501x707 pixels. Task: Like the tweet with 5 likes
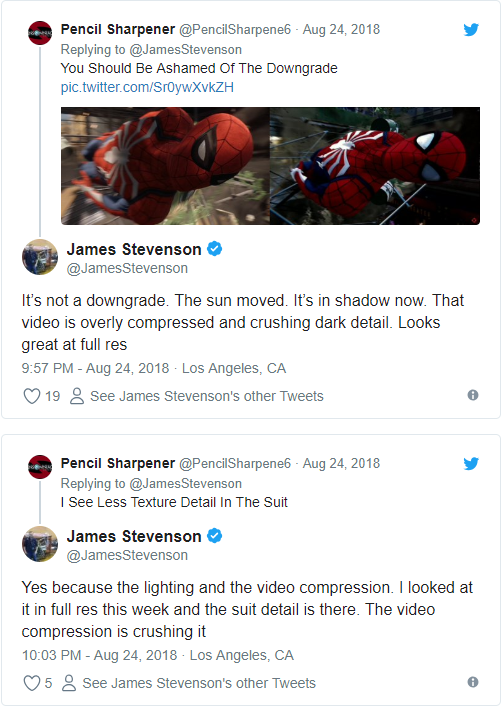(32, 683)
